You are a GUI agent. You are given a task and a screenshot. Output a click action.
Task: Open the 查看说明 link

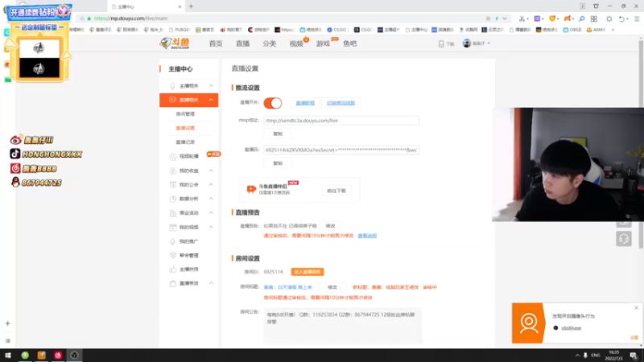(x=367, y=236)
